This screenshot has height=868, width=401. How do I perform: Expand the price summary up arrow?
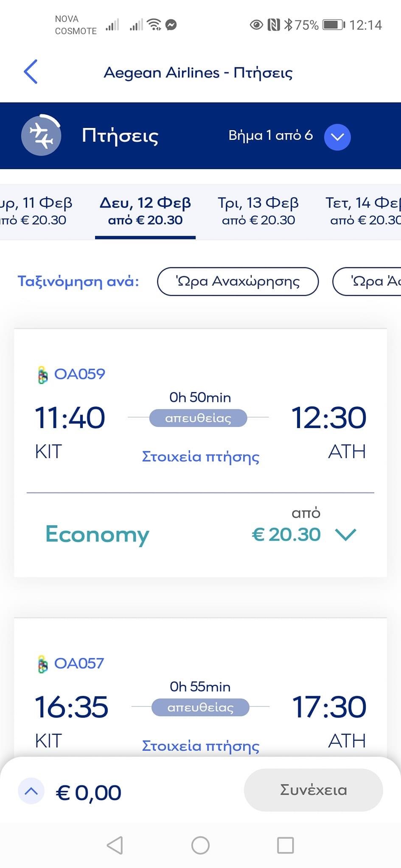[31, 791]
